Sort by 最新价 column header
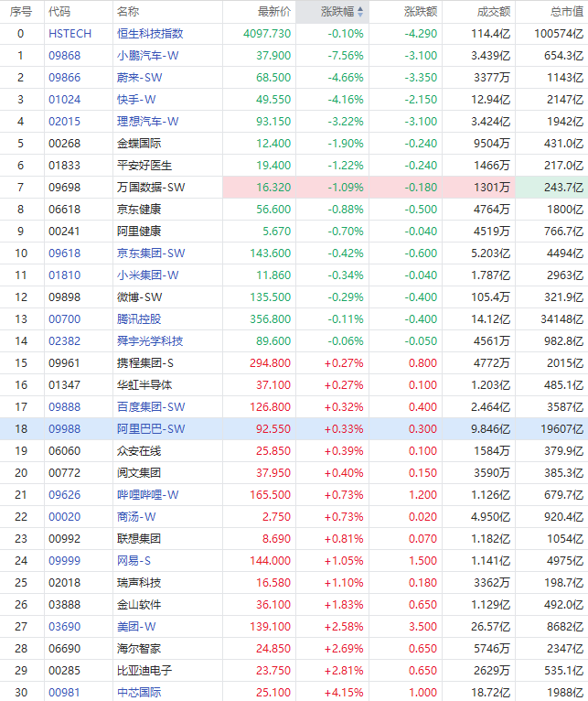 point(274,12)
